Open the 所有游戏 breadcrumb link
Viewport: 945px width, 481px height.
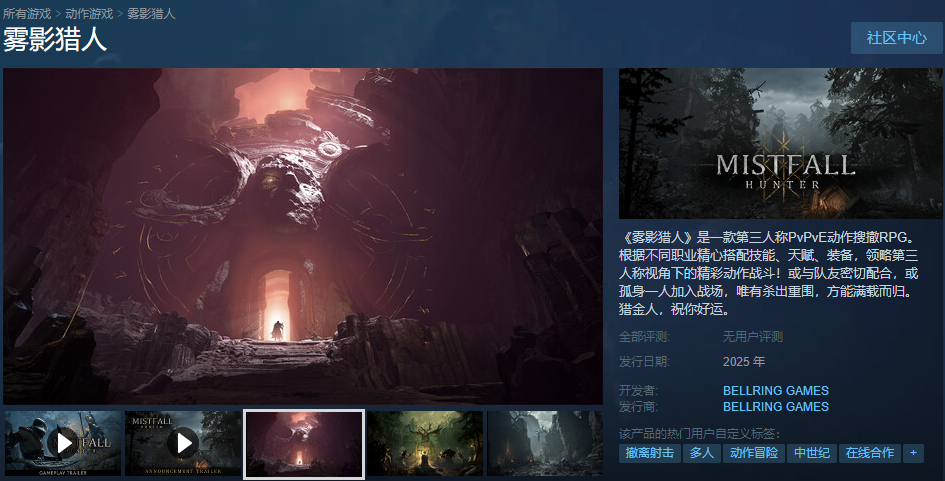(x=27, y=13)
